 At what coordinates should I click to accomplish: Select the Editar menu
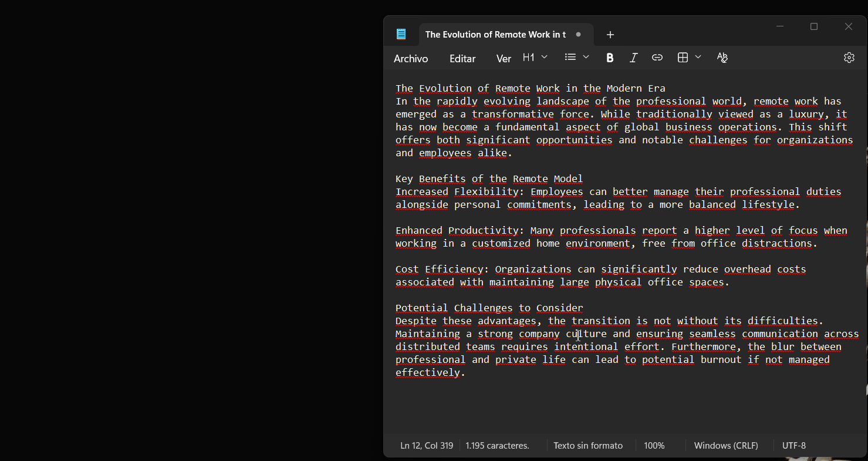click(462, 58)
